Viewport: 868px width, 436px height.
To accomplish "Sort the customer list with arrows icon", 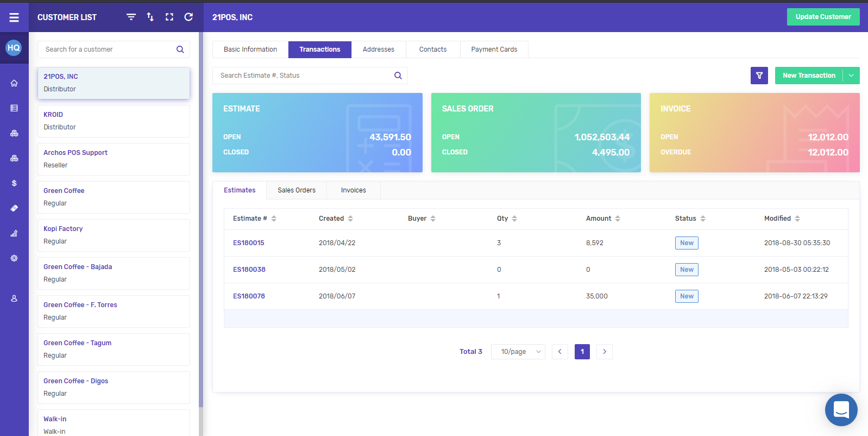I will (x=150, y=17).
